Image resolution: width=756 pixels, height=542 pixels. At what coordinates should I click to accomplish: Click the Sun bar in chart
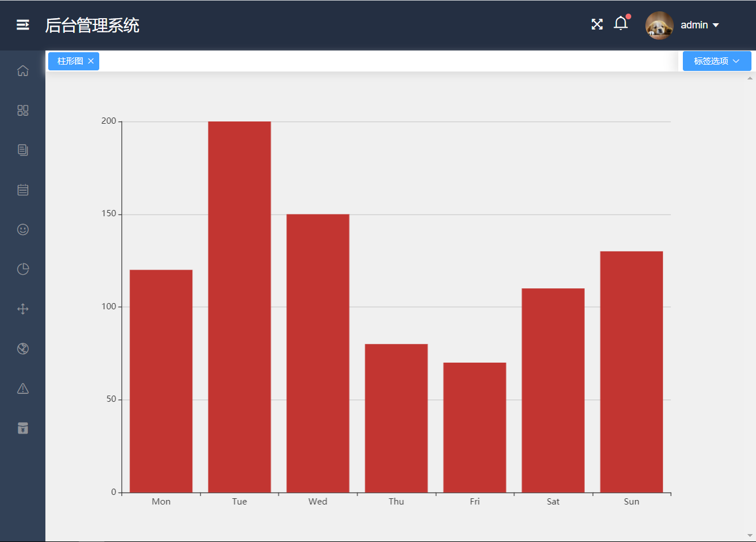pyautogui.click(x=631, y=372)
